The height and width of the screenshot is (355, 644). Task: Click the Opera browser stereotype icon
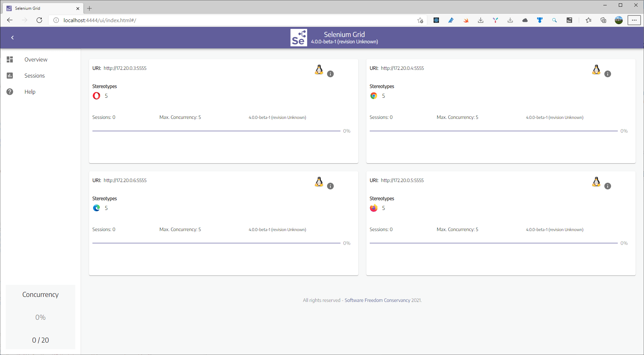[x=96, y=96]
